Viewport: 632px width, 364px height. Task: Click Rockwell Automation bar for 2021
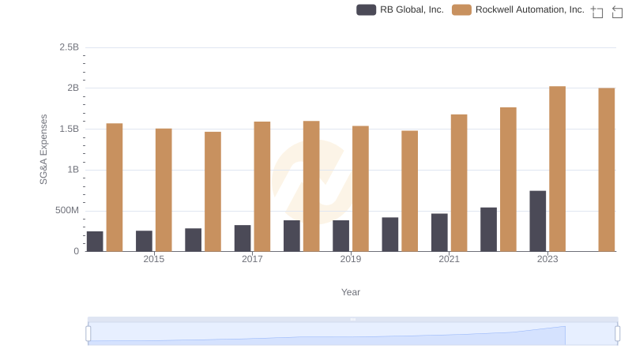pyautogui.click(x=459, y=183)
